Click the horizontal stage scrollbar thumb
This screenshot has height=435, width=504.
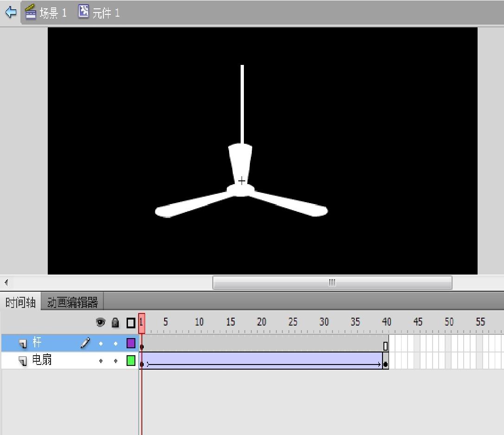coord(332,282)
